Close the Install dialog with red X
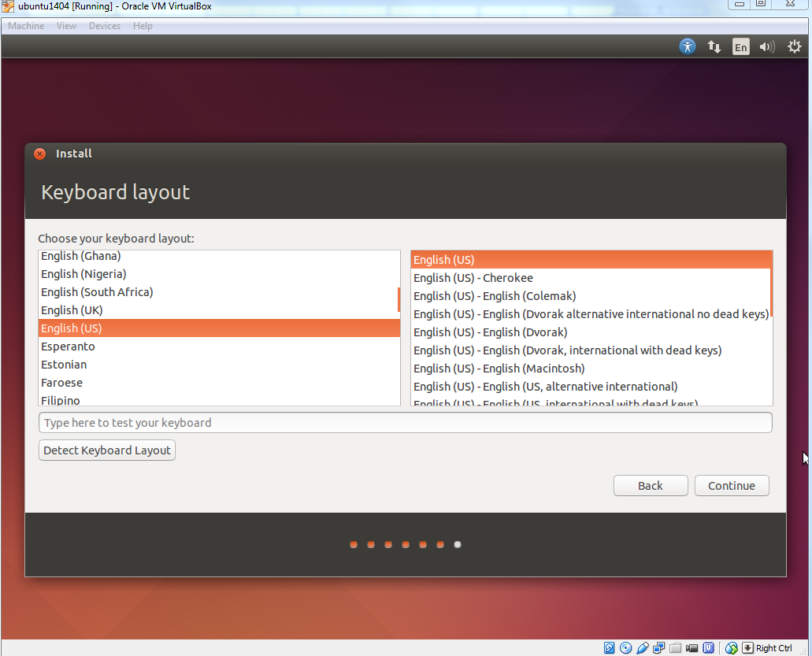812x656 pixels. (40, 154)
